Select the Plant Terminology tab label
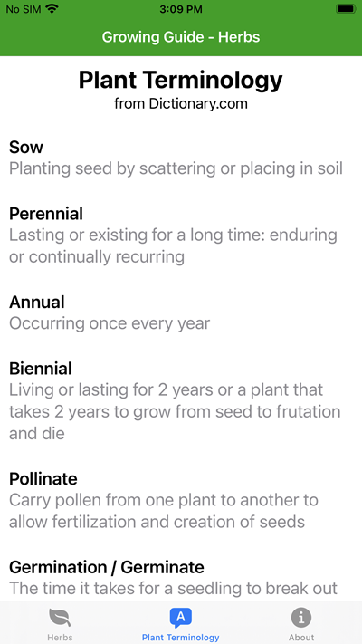Screen dimensions: 362x644 tap(181, 638)
